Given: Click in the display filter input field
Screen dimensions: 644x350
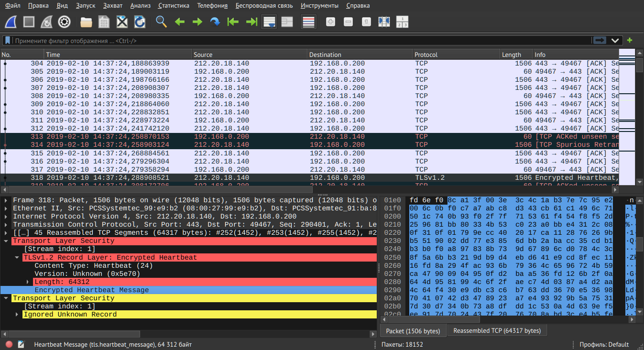Looking at the screenshot, I should (301, 41).
